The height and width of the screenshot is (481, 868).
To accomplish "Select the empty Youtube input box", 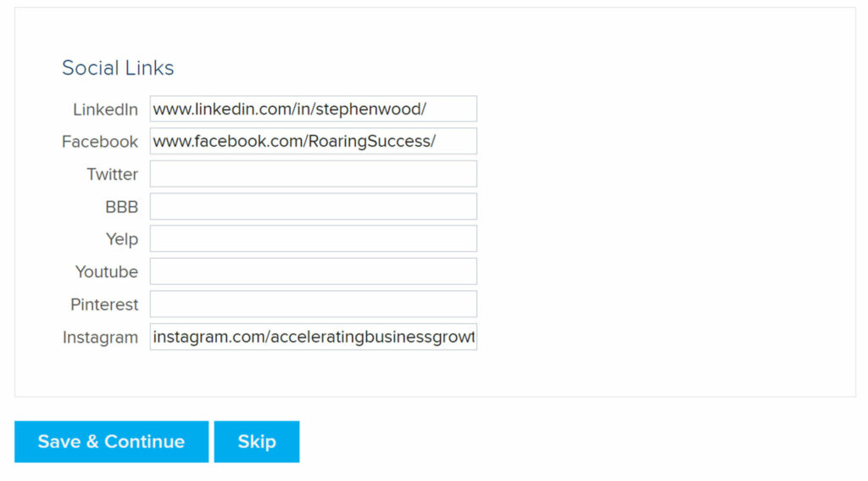I will click(314, 271).
